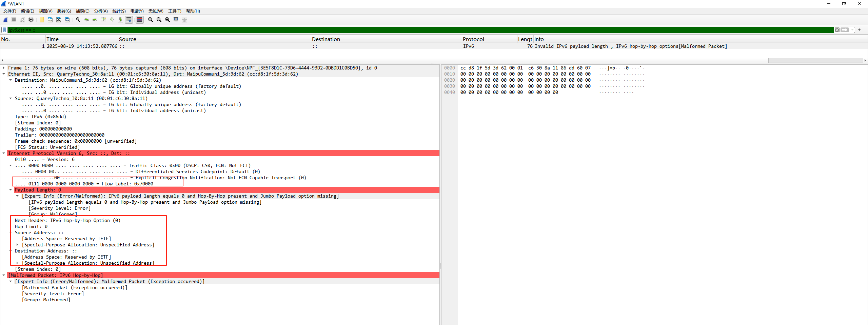
Task: Open the 视图(V) menu
Action: click(45, 11)
